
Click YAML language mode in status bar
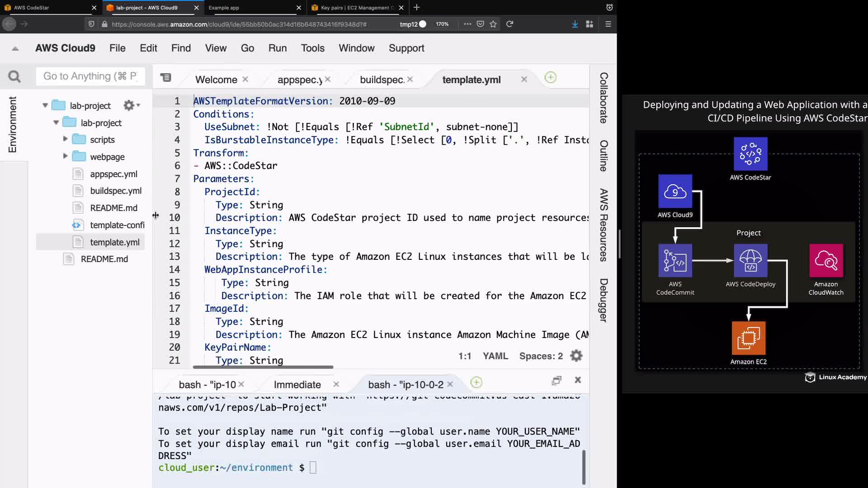[495, 356]
